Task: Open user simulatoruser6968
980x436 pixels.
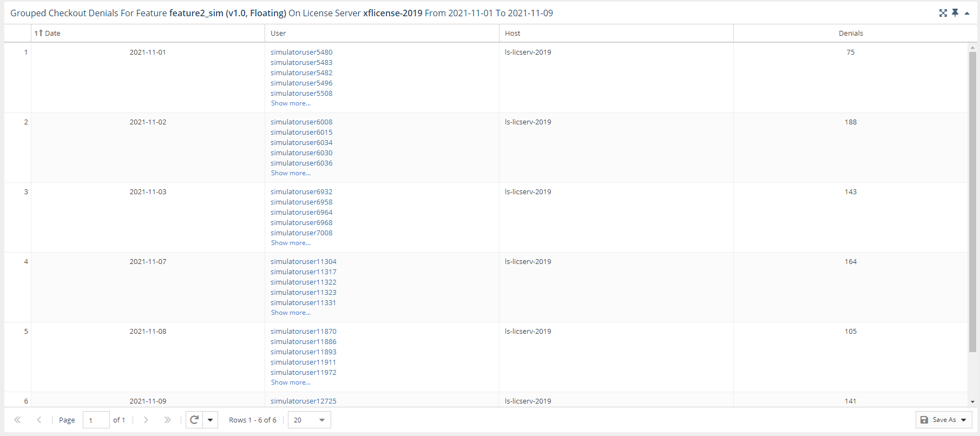Action: click(301, 223)
